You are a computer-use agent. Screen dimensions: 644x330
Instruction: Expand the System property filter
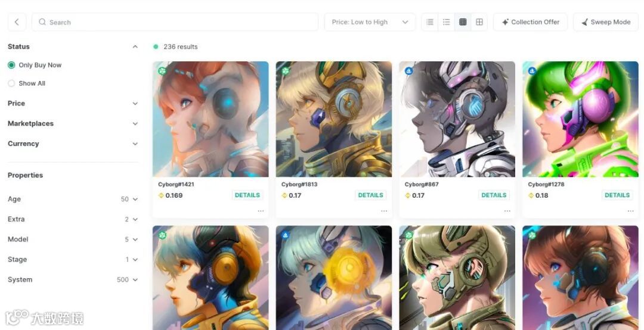click(x=73, y=279)
